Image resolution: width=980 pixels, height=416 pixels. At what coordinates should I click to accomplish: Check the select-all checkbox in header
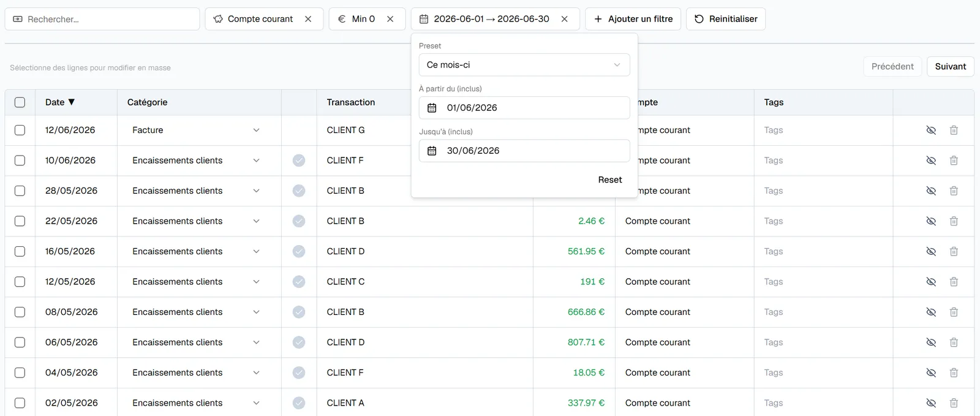coord(20,102)
